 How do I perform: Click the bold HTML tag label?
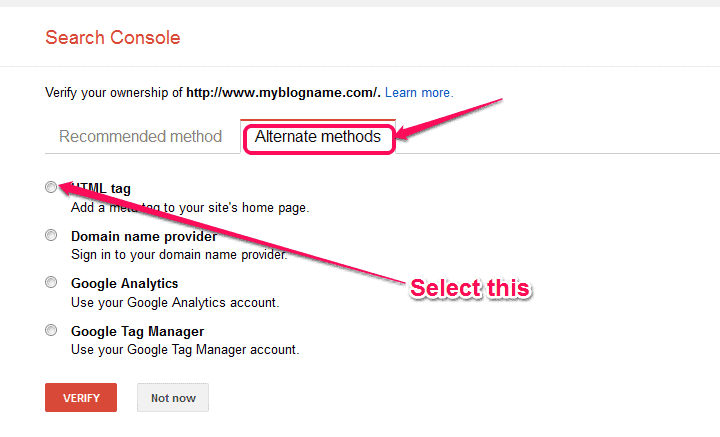pos(105,189)
